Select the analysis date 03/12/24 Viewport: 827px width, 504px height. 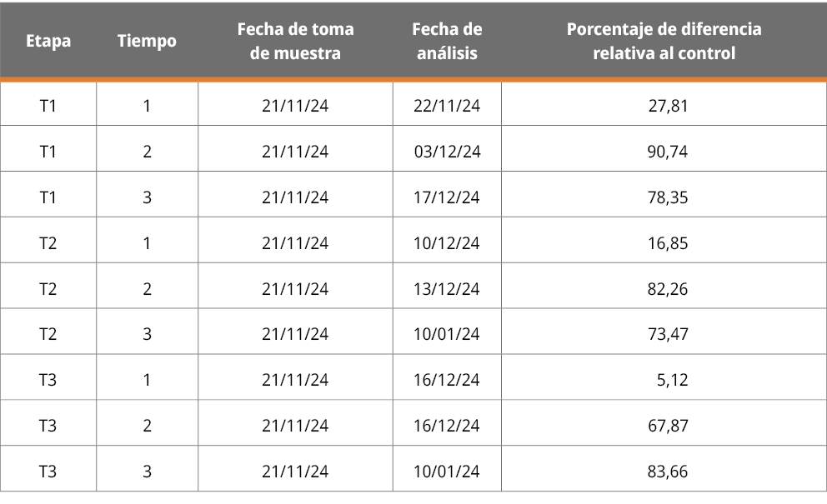tap(447, 152)
